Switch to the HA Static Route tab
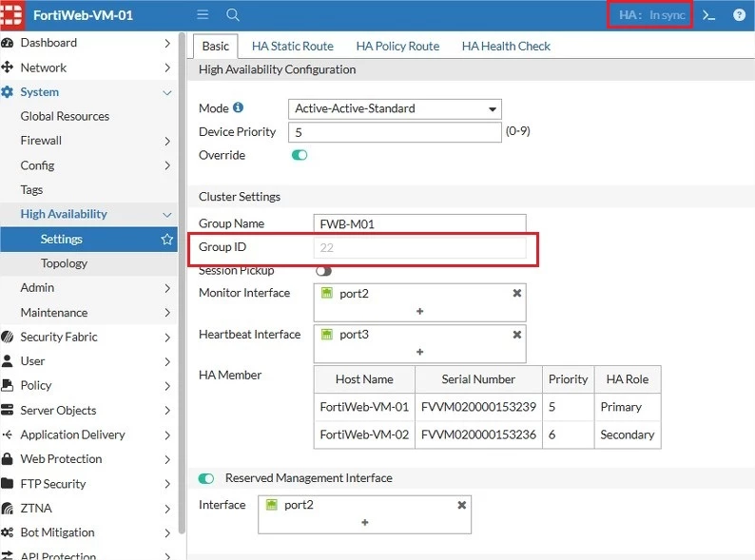The width and height of the screenshot is (755, 560). (292, 47)
